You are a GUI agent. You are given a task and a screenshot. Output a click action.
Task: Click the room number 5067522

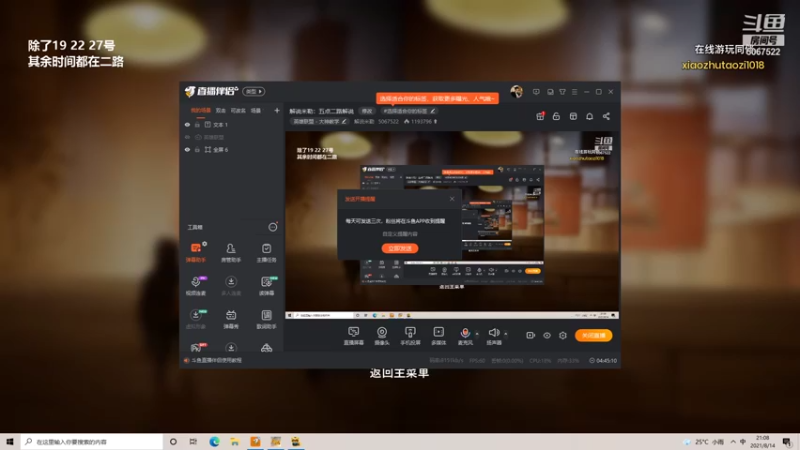[388, 121]
